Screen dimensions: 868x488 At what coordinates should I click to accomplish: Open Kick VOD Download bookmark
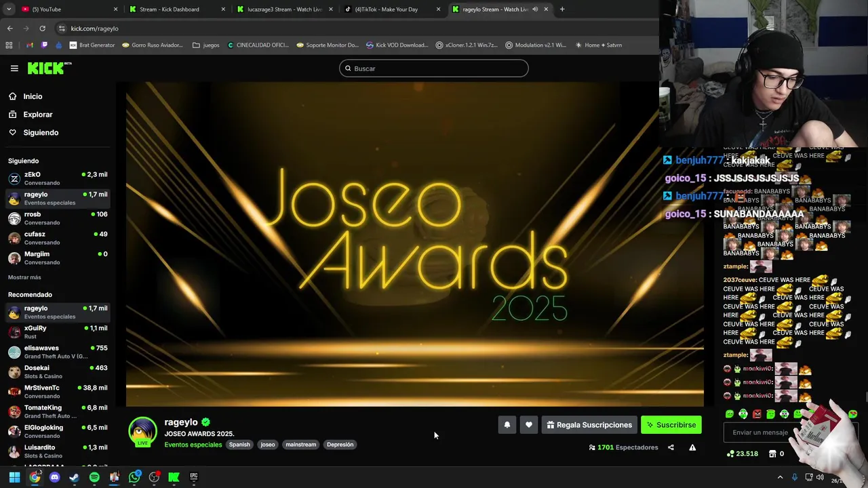click(397, 45)
